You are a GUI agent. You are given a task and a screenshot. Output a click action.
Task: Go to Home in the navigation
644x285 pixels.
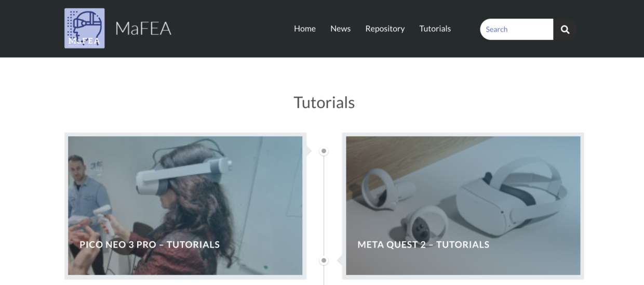[x=305, y=29]
